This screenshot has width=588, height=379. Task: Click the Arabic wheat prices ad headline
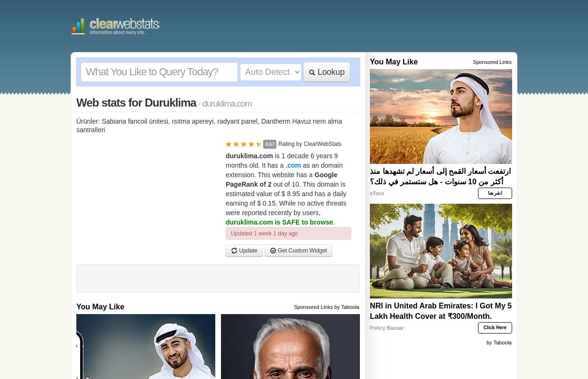[x=441, y=176]
